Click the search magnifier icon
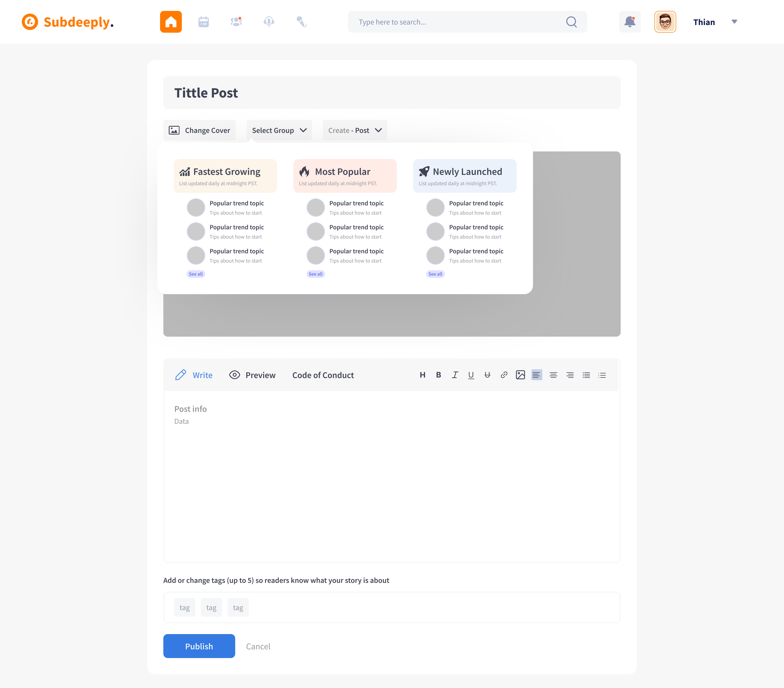Viewport: 784px width, 688px height. [x=571, y=22]
